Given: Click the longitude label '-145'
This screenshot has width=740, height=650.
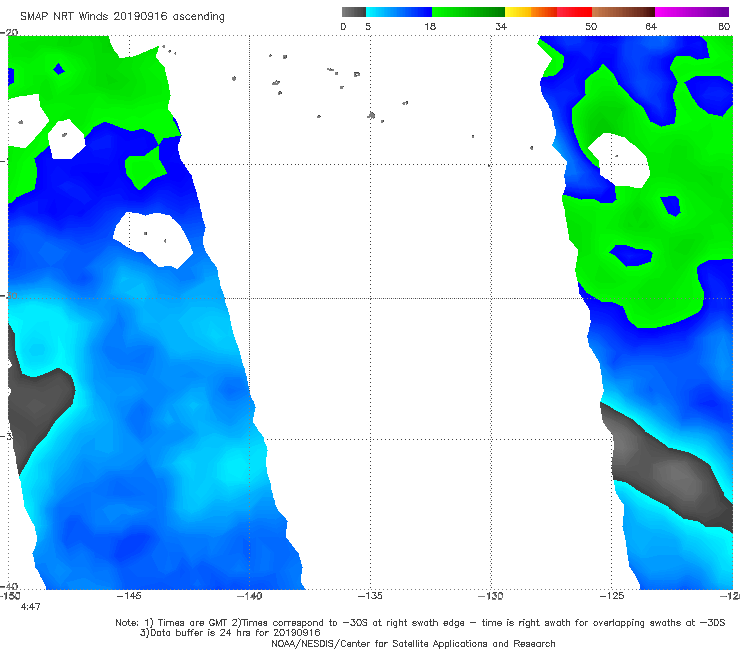Looking at the screenshot, I should click(x=129, y=596).
